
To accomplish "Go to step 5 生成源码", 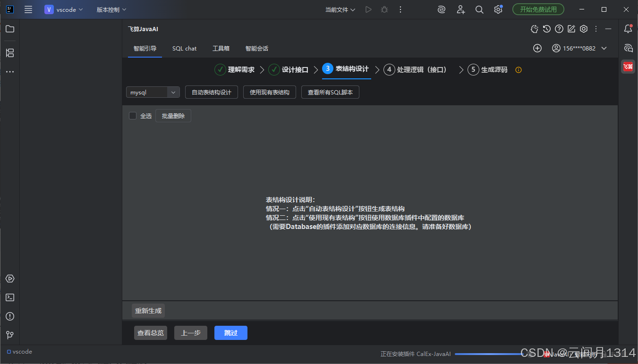I will pyautogui.click(x=488, y=70).
